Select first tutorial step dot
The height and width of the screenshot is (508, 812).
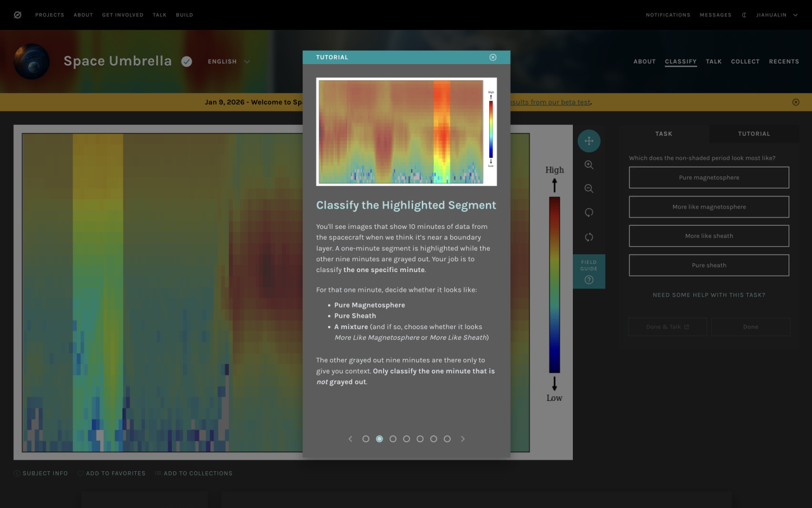point(366,439)
